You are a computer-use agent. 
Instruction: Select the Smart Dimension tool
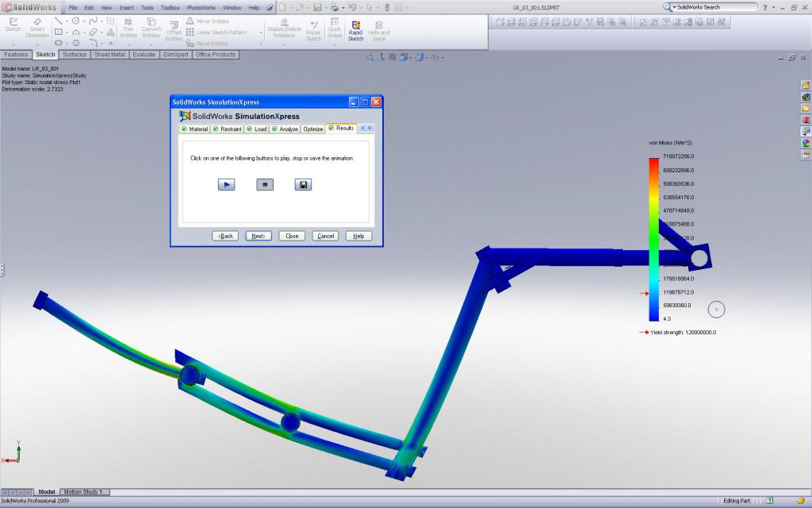pos(37,29)
